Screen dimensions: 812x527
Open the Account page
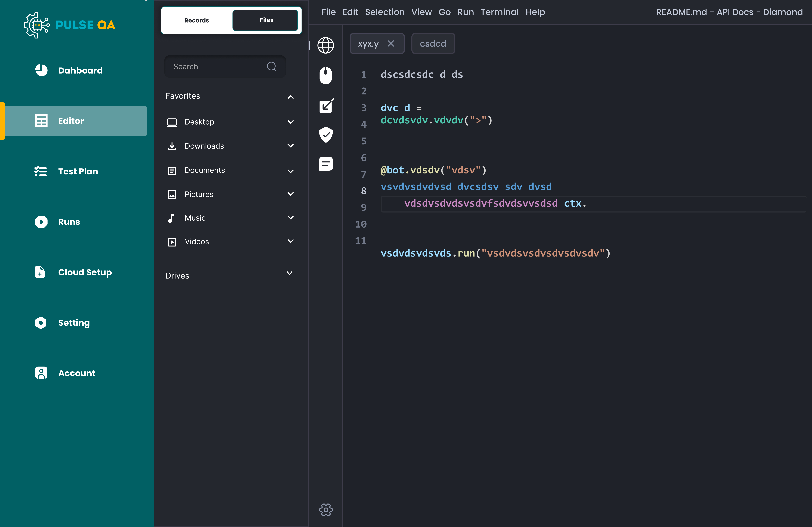77,373
